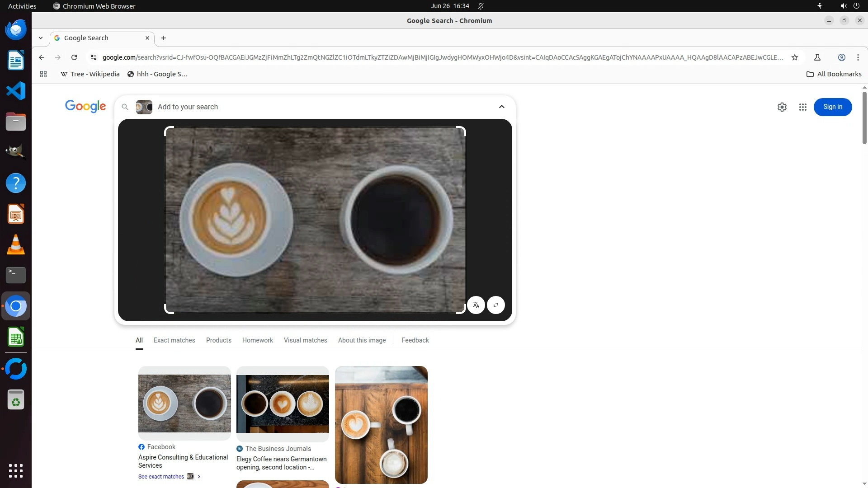Open All Bookmarks folder
The height and width of the screenshot is (488, 868).
tap(834, 74)
